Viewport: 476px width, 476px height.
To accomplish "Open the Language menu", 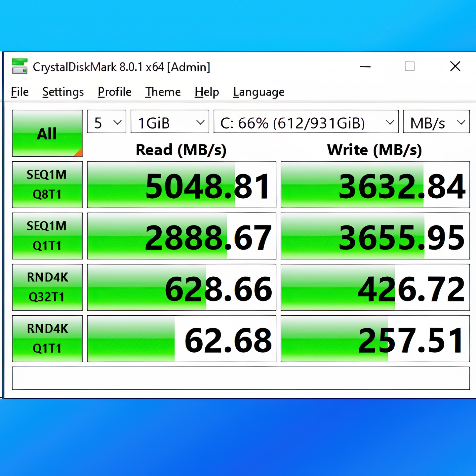I will click(259, 92).
